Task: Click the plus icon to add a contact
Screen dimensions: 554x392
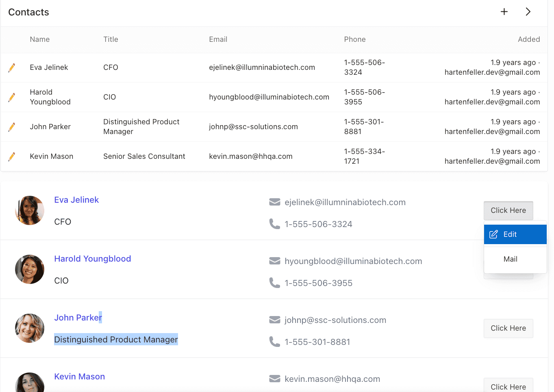Action: (x=504, y=11)
